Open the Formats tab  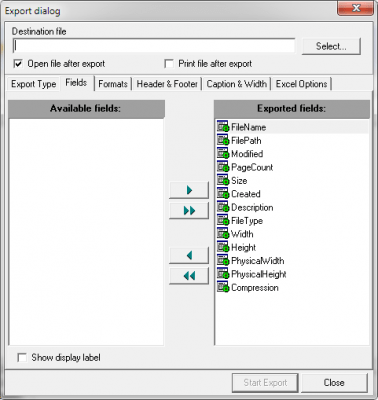(x=113, y=84)
